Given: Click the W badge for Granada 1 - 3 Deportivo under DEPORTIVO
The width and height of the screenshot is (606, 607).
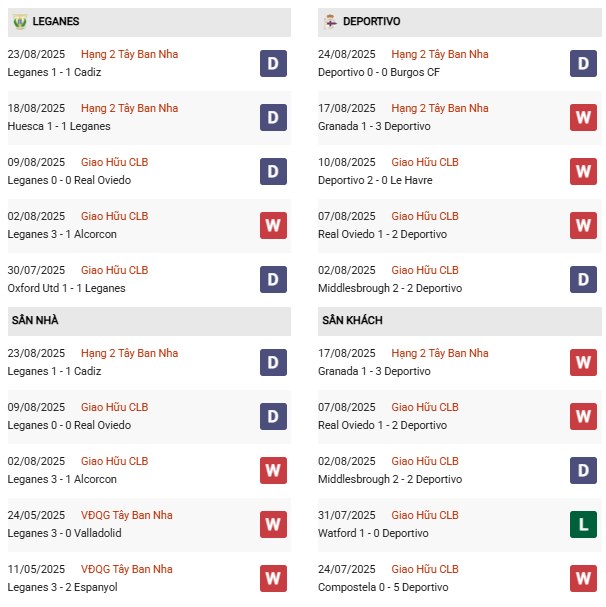Looking at the screenshot, I should 584,117.
